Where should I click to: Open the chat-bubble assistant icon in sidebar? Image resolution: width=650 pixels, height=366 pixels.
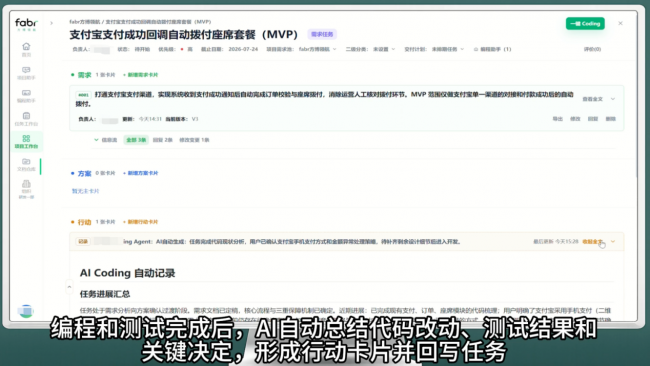coord(26,70)
